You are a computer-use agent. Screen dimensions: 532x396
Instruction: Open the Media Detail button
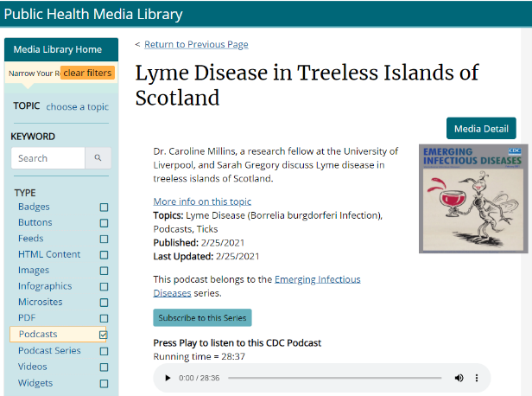tap(481, 129)
